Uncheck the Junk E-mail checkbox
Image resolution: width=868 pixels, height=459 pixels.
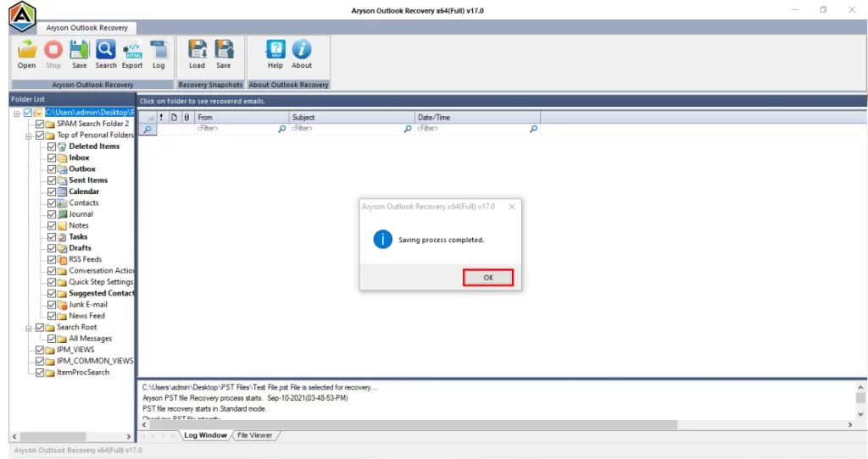52,305
